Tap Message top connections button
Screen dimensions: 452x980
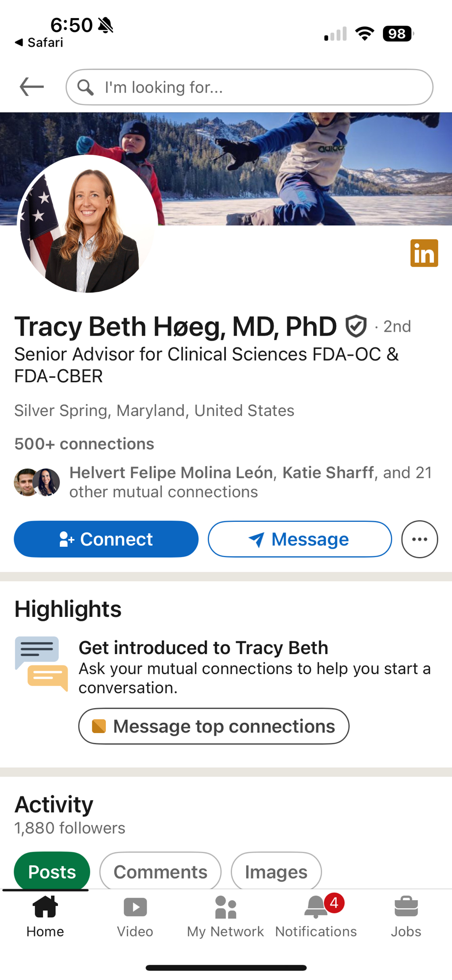[x=214, y=726]
